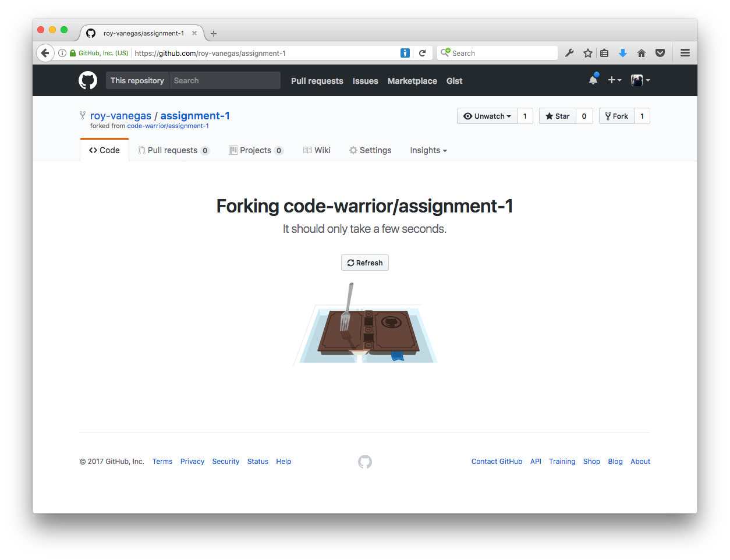Viewport: 730px width, 560px height.
Task: Go to Marketplace
Action: coord(412,81)
